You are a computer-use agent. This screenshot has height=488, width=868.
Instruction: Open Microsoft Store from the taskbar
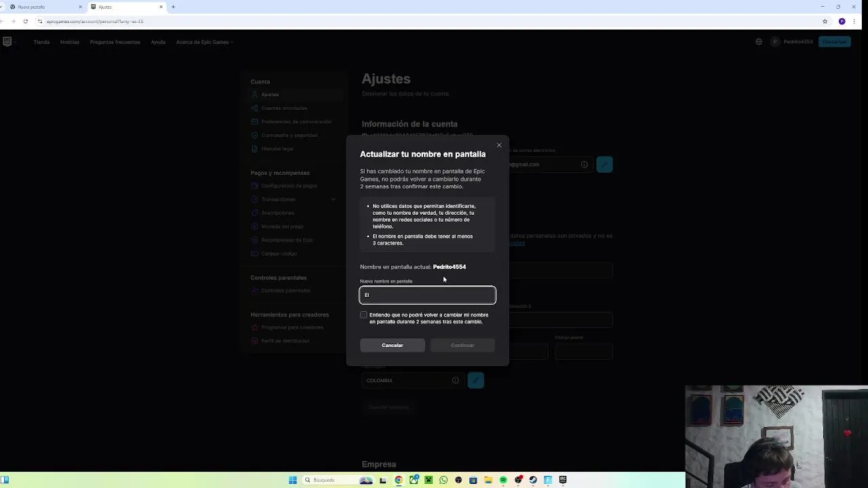[473, 480]
